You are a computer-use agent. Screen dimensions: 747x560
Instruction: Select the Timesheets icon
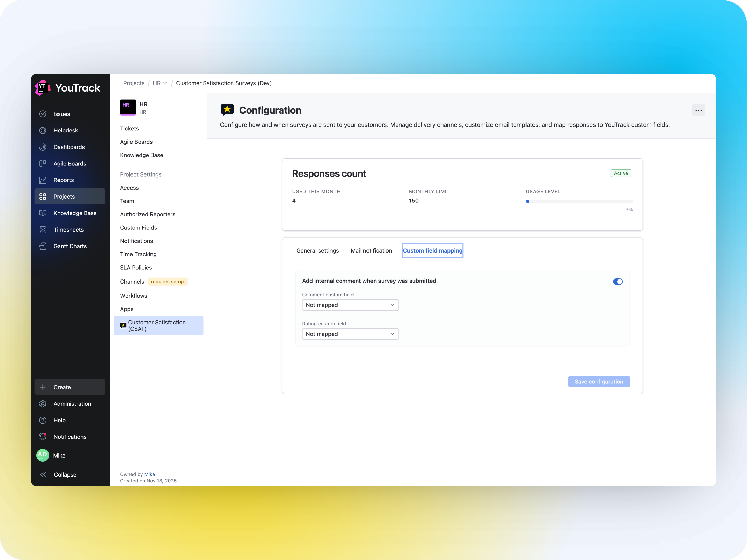(x=43, y=229)
